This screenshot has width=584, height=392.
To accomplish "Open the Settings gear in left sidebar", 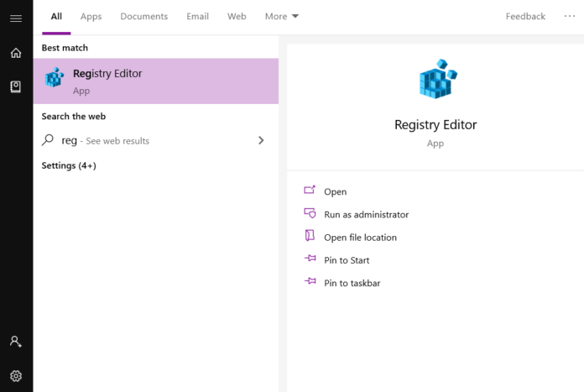I will [x=16, y=375].
